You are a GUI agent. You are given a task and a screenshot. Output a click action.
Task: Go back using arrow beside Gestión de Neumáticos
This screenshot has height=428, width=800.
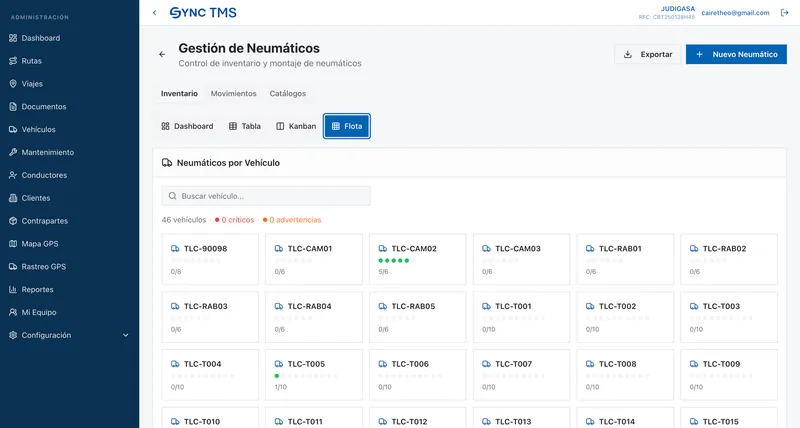[162, 54]
